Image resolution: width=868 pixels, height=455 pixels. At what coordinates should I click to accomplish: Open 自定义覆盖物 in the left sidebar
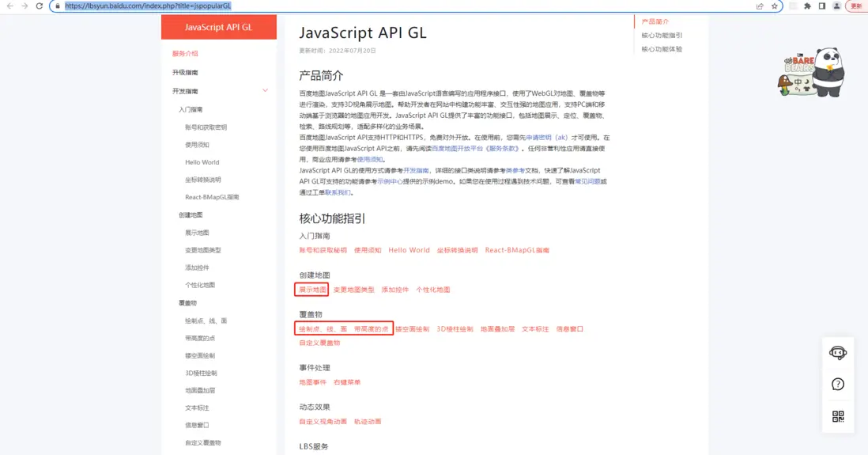pyautogui.click(x=203, y=443)
